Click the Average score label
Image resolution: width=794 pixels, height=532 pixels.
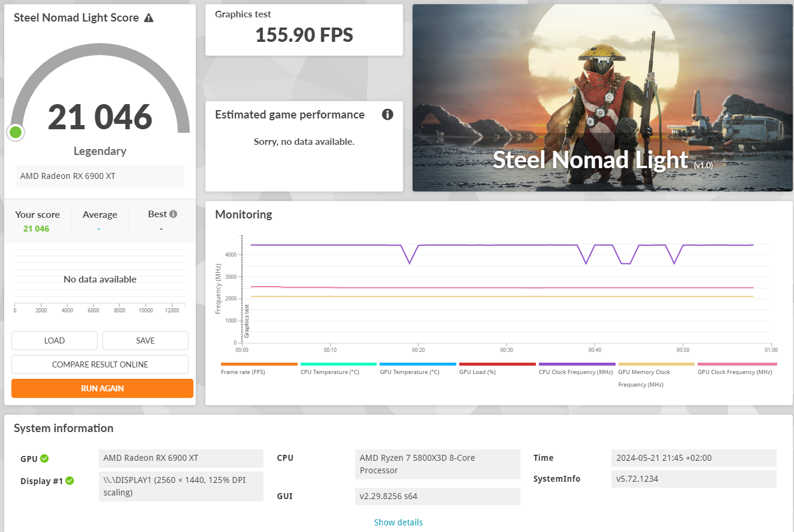[99, 214]
